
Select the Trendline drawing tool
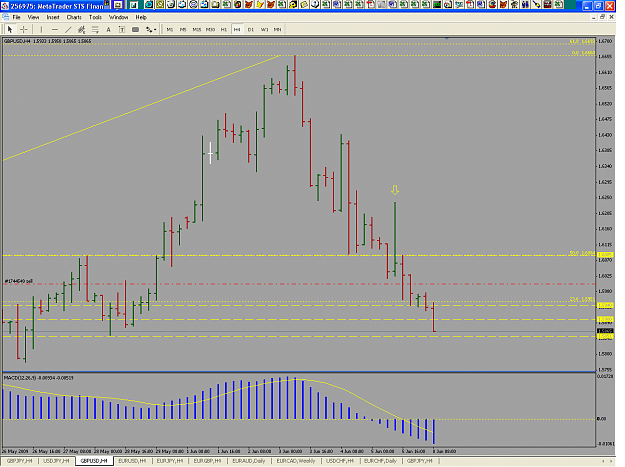(68, 29)
